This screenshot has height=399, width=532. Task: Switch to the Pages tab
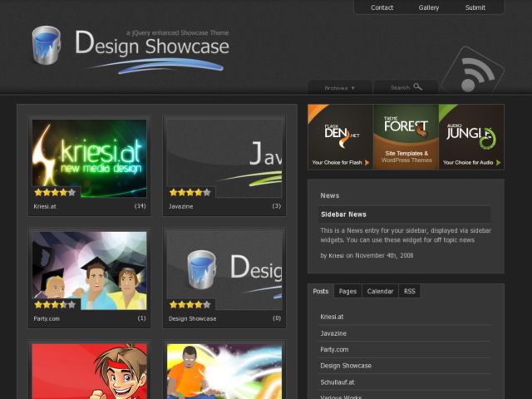[347, 291]
